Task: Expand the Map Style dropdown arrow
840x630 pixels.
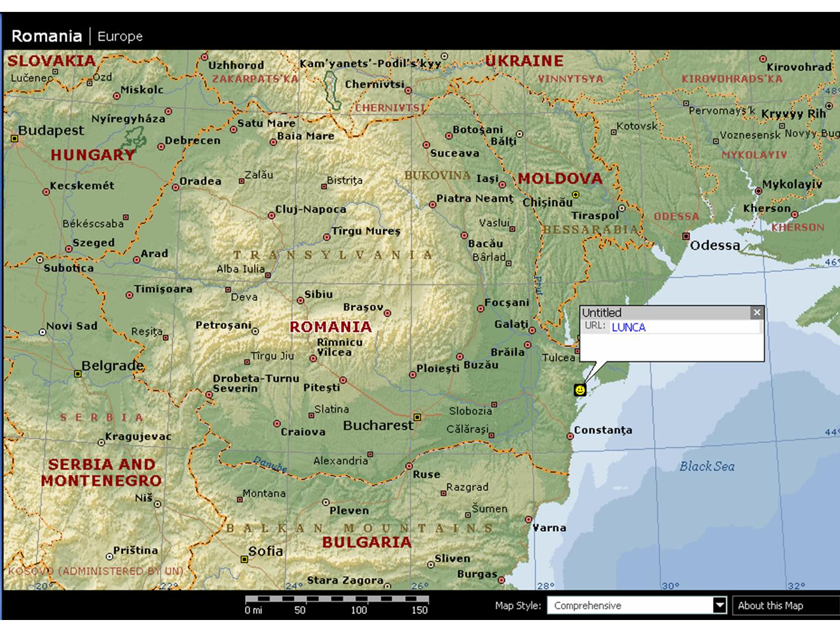Action: click(x=720, y=605)
